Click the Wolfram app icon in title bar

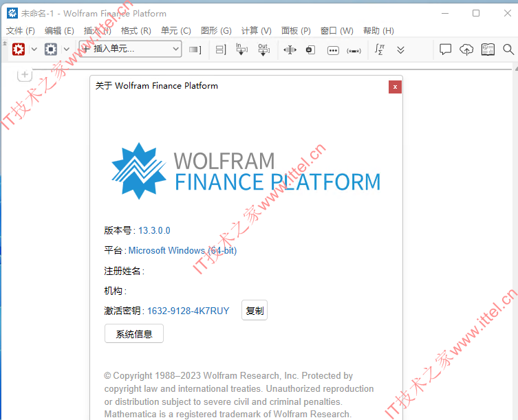pyautogui.click(x=12, y=13)
